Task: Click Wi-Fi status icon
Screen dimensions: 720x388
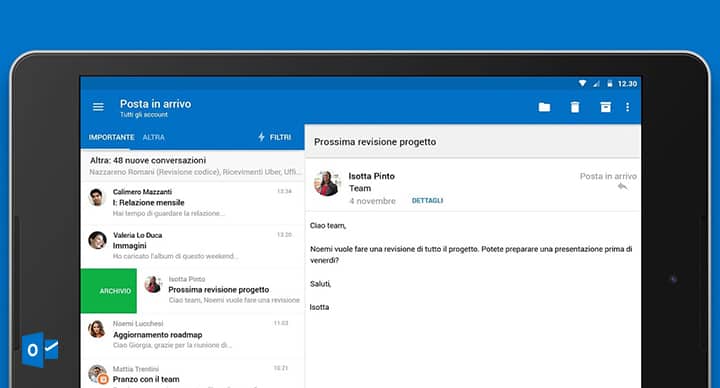Action: pos(582,84)
